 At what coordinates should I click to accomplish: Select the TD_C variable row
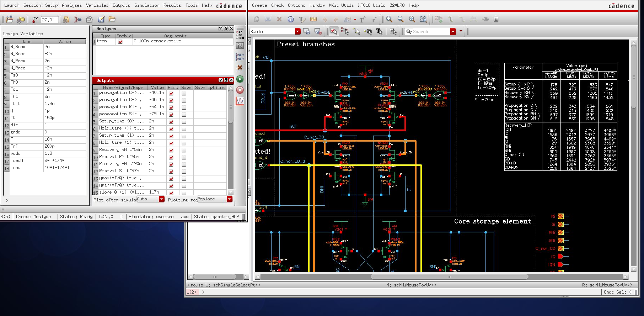[x=45, y=104]
